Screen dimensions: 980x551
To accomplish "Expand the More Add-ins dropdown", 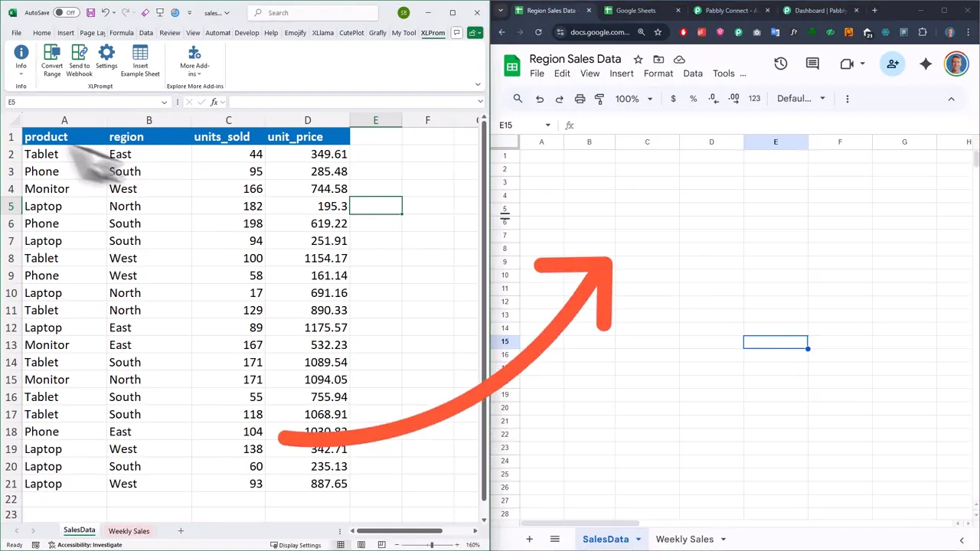I will click(194, 60).
